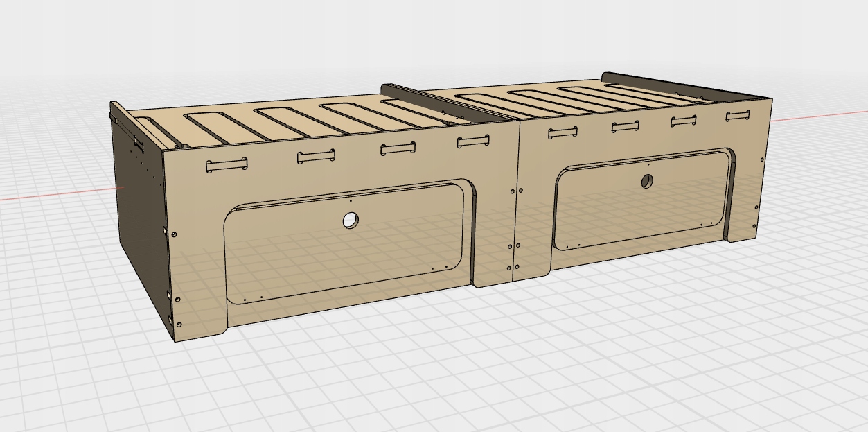Click the circular hole in the left door panel
The height and width of the screenshot is (432, 868).
click(x=351, y=221)
